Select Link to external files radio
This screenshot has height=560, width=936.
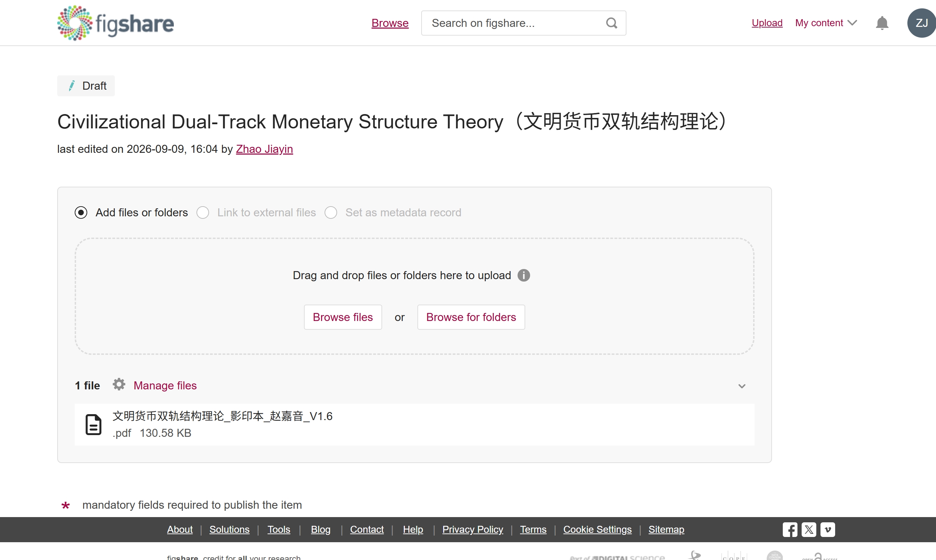point(203,212)
